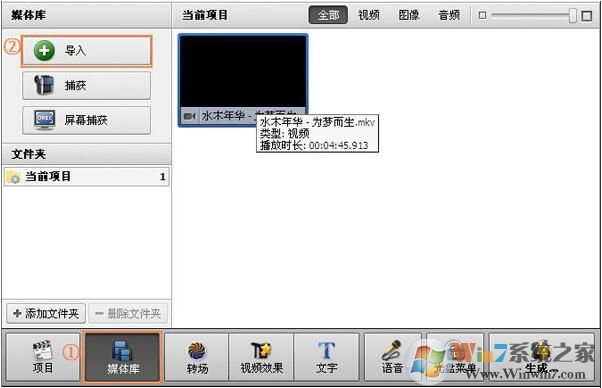Select the 媒体库 media library tab
This screenshot has height=388, width=602.
click(122, 358)
